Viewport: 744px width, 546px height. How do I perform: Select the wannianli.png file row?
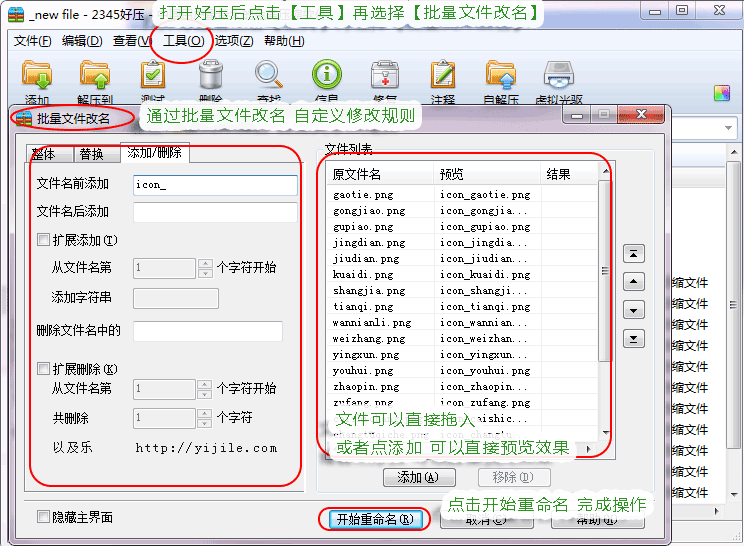click(x=462, y=323)
